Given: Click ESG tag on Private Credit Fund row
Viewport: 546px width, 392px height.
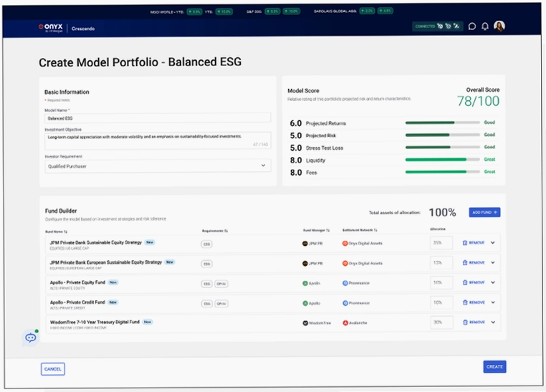Looking at the screenshot, I should (x=206, y=304).
